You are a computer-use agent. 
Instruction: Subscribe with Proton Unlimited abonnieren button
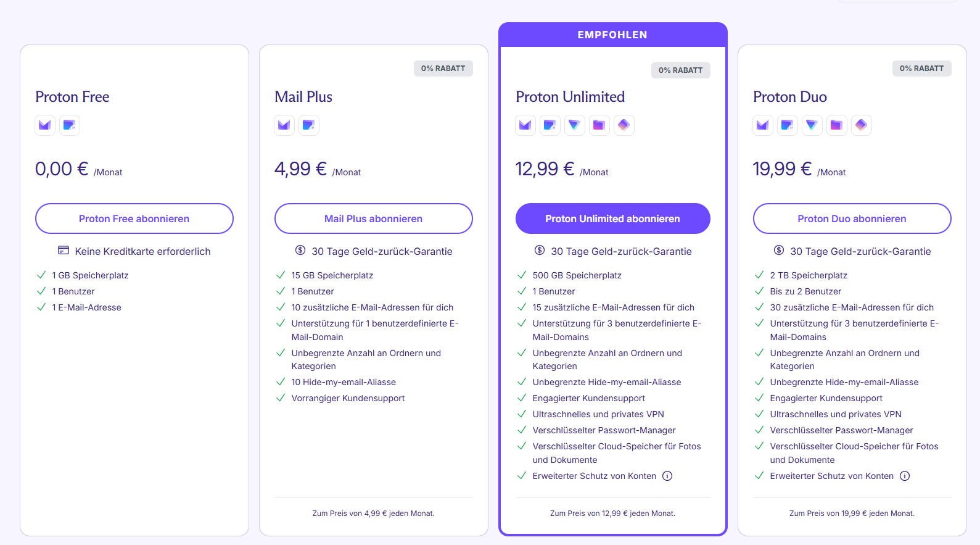[x=613, y=218]
